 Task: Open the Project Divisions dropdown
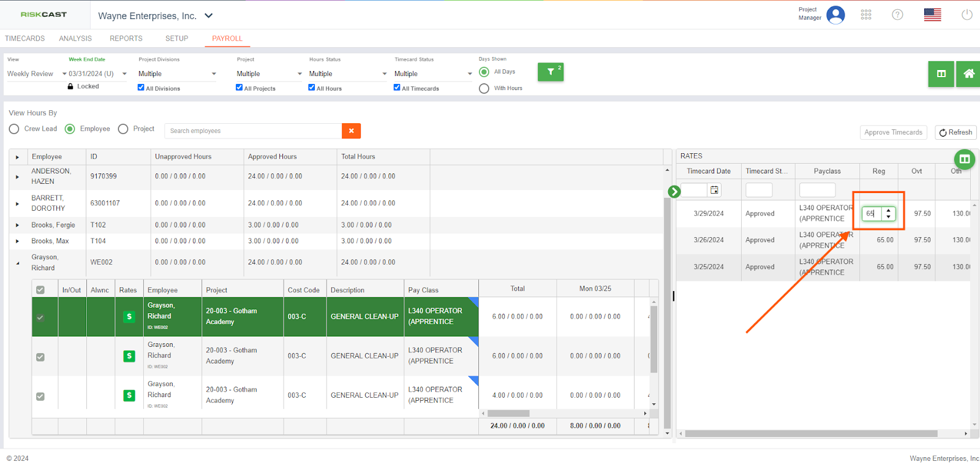177,74
